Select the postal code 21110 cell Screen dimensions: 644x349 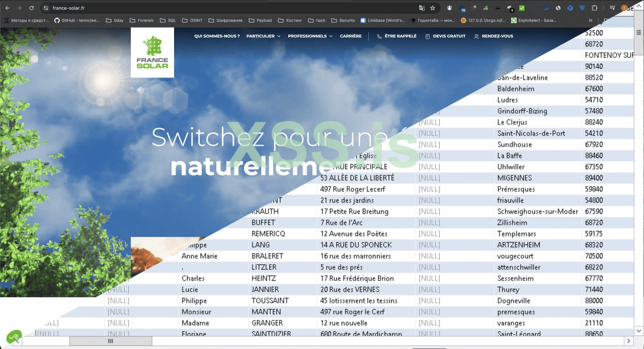click(x=607, y=323)
